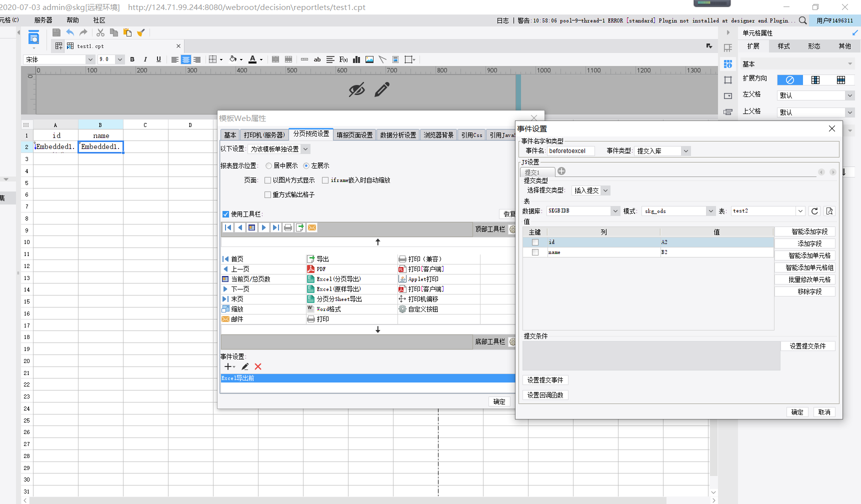This screenshot has height=504, width=861.
Task: Refresh the table list in event settings
Action: point(814,211)
